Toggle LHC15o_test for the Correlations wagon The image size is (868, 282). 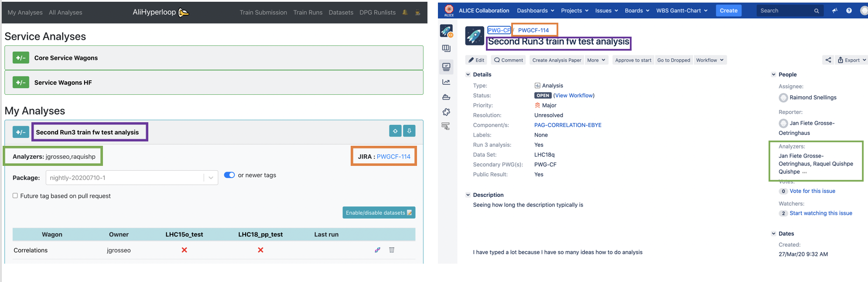pos(184,250)
